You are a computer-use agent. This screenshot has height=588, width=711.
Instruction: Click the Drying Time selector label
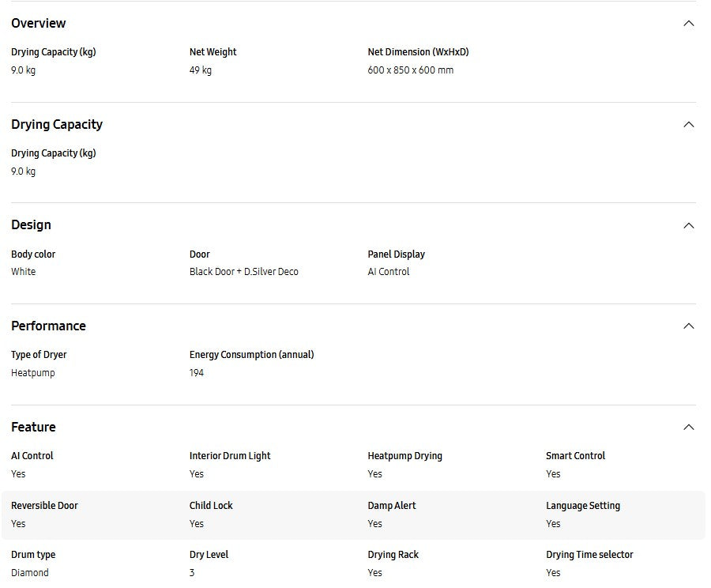589,555
